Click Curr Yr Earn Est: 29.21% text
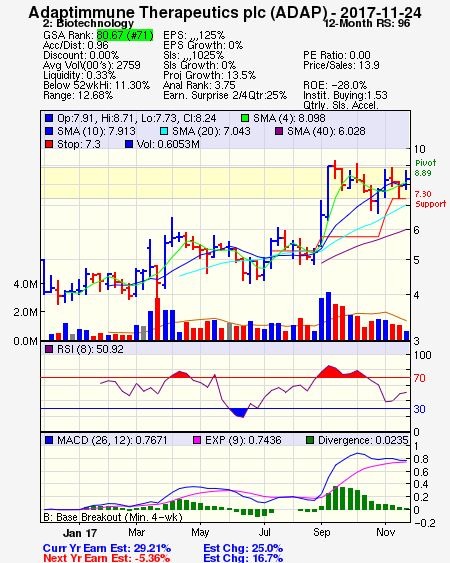 [107, 549]
